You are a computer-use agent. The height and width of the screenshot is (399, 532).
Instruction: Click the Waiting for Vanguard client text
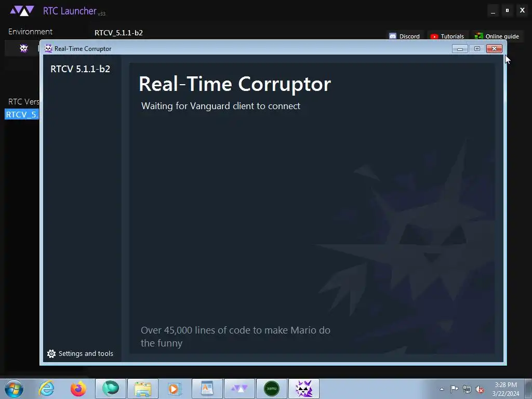pos(220,106)
